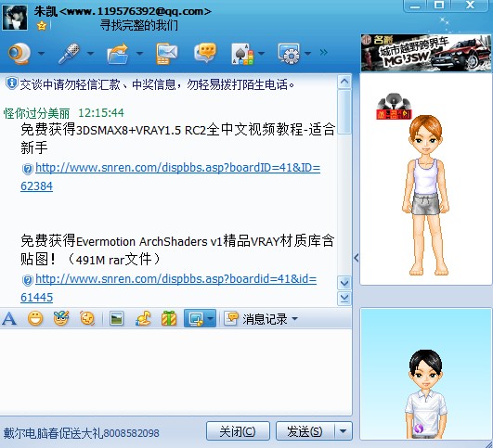This screenshot has width=493, height=448.
Task: Click the star level icon under name
Action: pos(42,25)
